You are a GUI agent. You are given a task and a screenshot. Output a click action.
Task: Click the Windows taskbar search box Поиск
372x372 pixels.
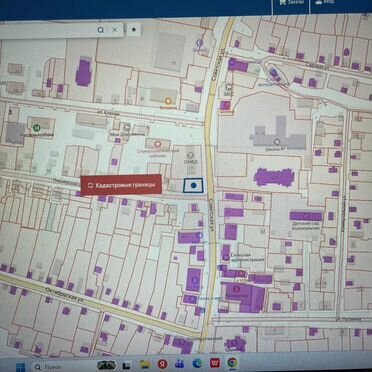pyautogui.click(x=62, y=367)
